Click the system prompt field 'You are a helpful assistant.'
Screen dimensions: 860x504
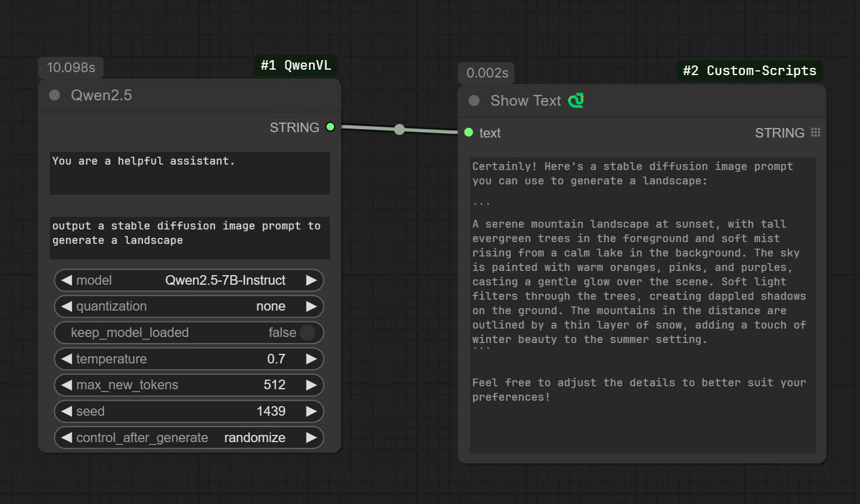click(x=190, y=173)
